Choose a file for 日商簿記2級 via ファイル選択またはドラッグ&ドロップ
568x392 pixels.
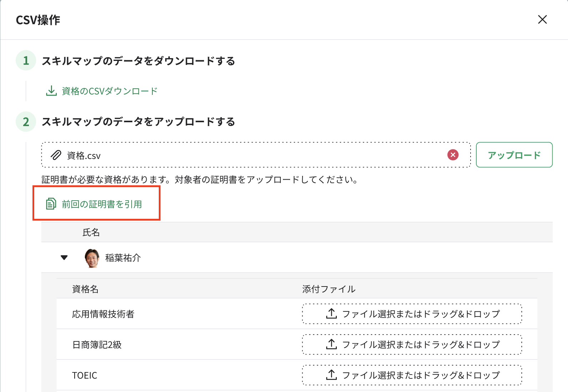click(412, 345)
